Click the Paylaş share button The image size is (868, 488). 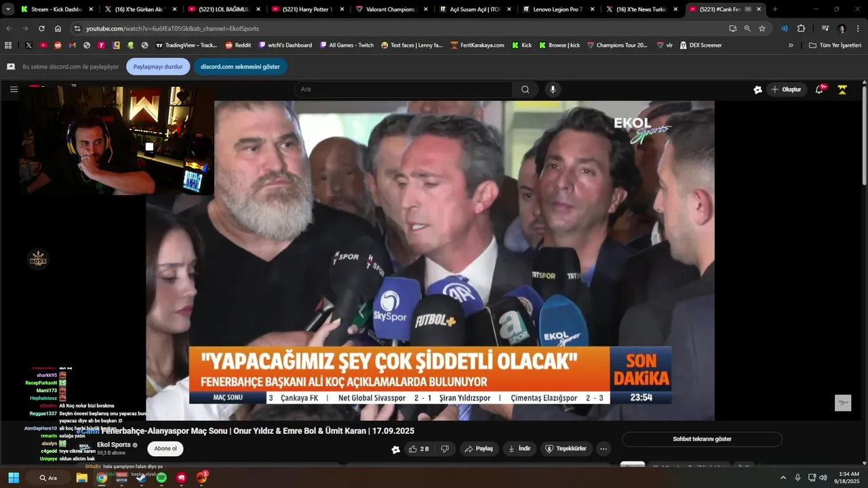pyautogui.click(x=479, y=449)
